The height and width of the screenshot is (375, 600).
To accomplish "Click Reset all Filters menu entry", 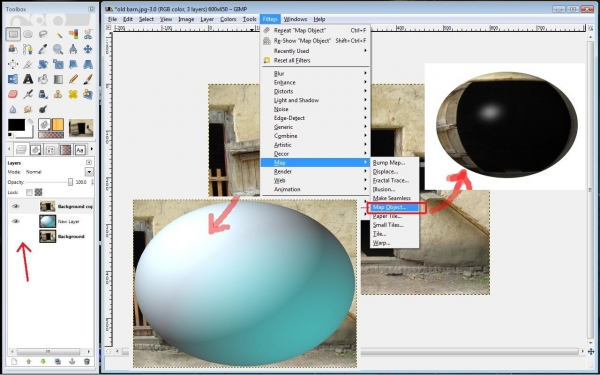I will pos(315,60).
